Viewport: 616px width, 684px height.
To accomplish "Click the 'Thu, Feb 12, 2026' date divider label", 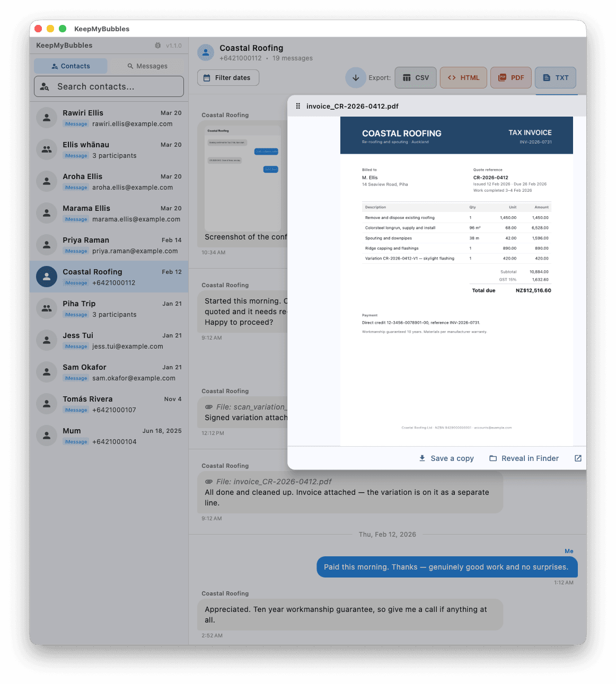I will [x=388, y=535].
